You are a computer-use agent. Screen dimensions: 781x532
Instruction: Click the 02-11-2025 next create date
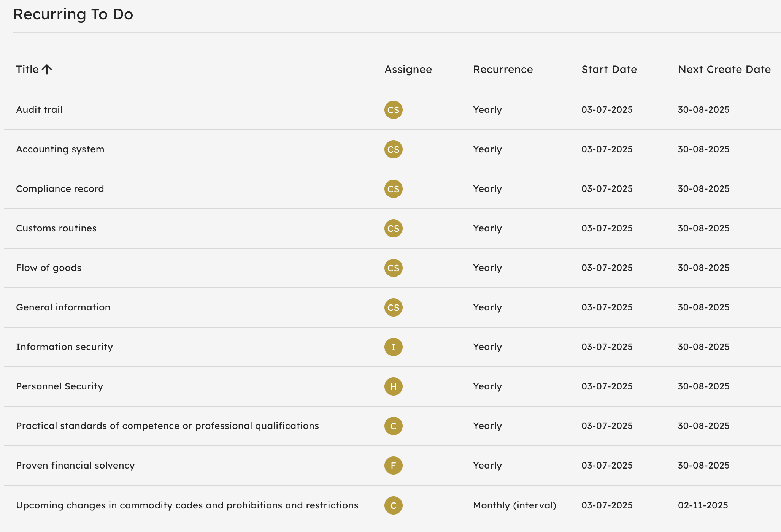pyautogui.click(x=703, y=505)
